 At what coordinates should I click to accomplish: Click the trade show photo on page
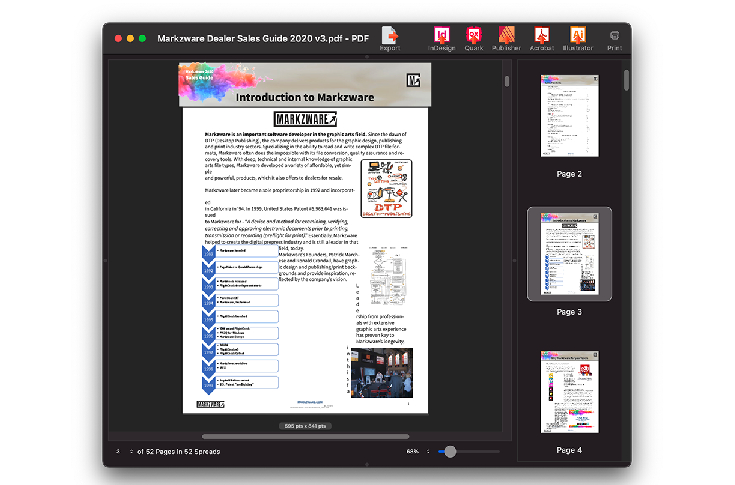point(382,373)
